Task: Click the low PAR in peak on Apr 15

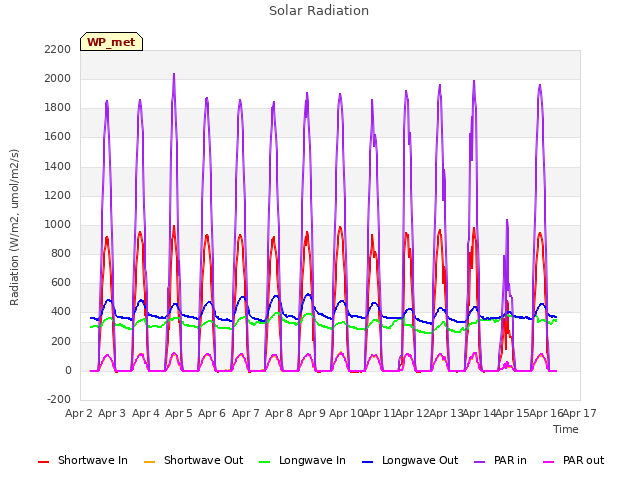Action: click(x=507, y=221)
